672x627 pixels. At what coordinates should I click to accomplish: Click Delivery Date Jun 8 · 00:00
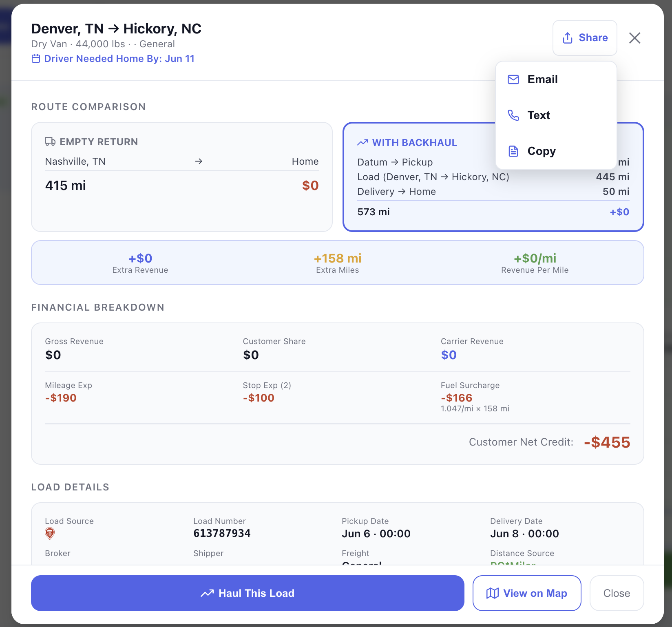coord(524,534)
